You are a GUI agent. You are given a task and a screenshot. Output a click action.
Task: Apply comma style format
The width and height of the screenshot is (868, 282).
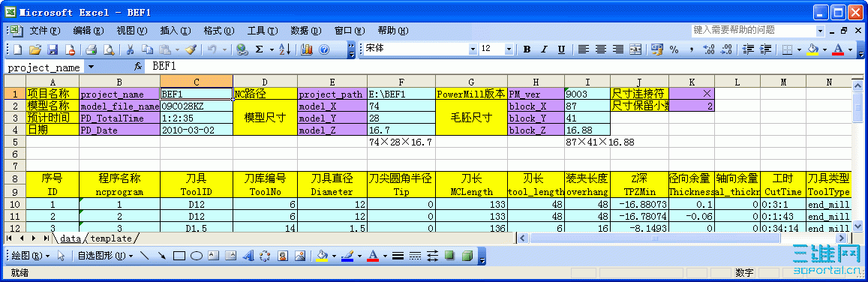pos(692,49)
